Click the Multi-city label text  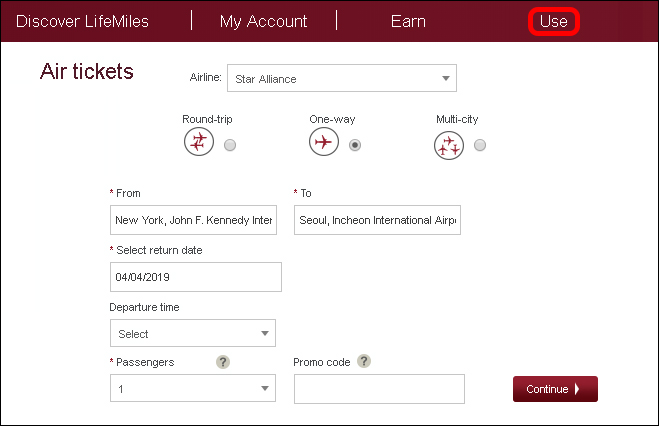457,119
